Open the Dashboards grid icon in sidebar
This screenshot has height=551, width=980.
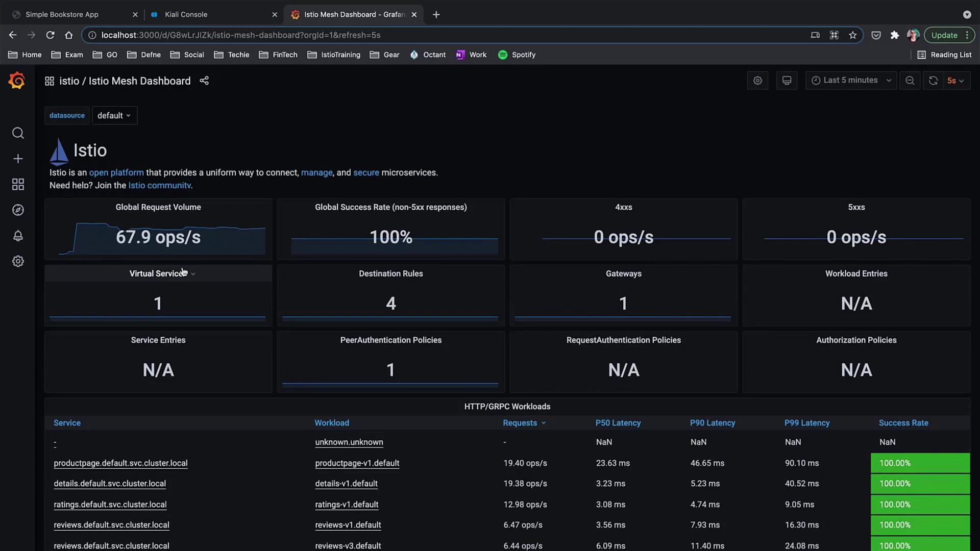tap(18, 184)
